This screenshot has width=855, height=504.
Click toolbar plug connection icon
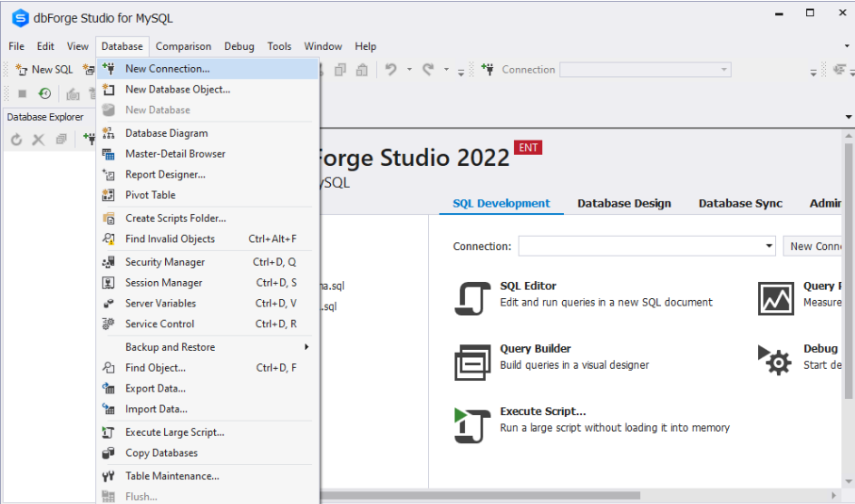click(488, 70)
